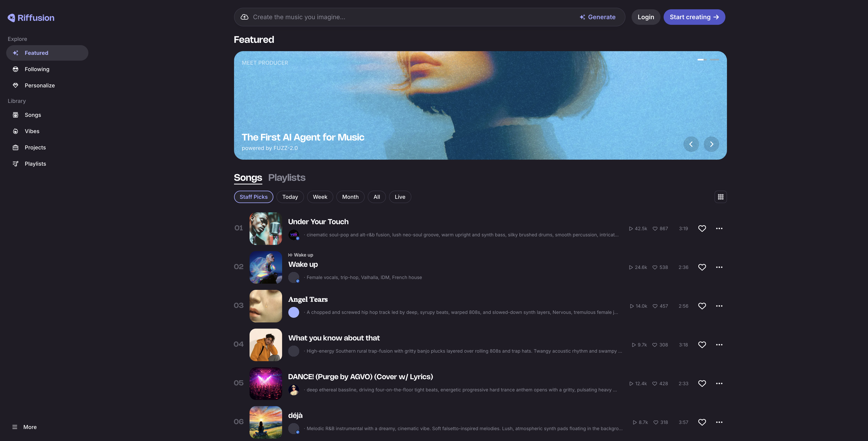Click the VOX artist avatar under Under Your Touch
The width and height of the screenshot is (868, 441).
(x=294, y=234)
